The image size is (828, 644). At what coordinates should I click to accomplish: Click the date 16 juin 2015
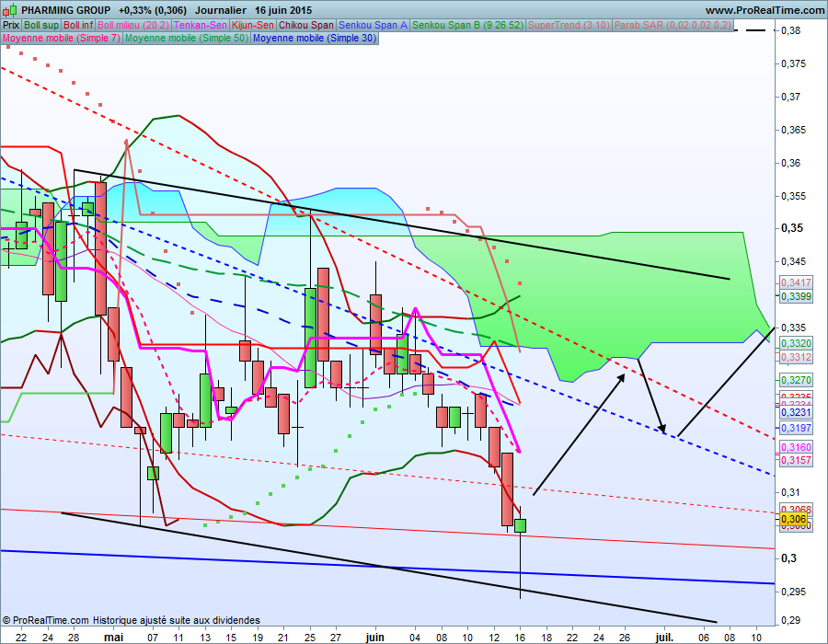(x=283, y=10)
